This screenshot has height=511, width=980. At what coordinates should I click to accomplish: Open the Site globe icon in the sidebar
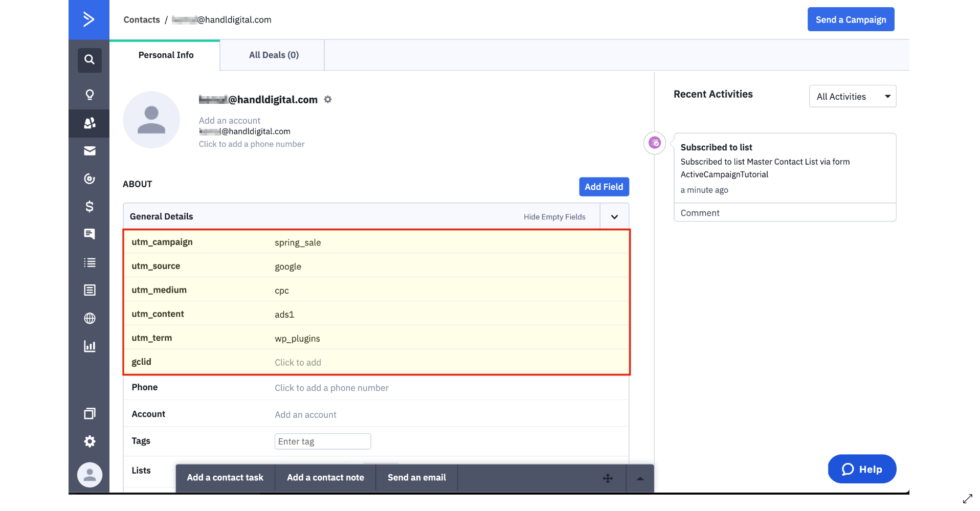90,318
